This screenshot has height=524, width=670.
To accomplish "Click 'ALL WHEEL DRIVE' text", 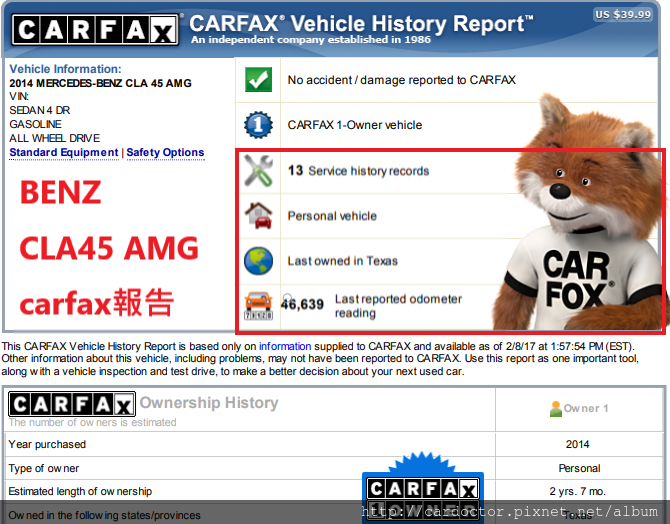I will (55, 138).
